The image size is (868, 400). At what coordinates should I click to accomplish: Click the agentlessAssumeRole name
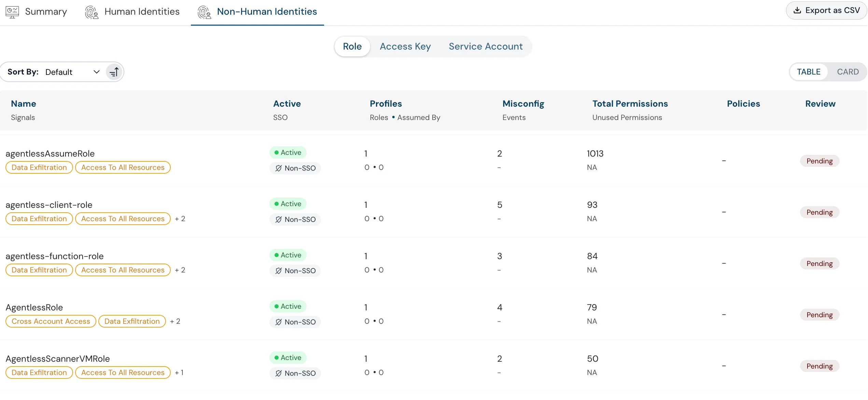tap(50, 154)
